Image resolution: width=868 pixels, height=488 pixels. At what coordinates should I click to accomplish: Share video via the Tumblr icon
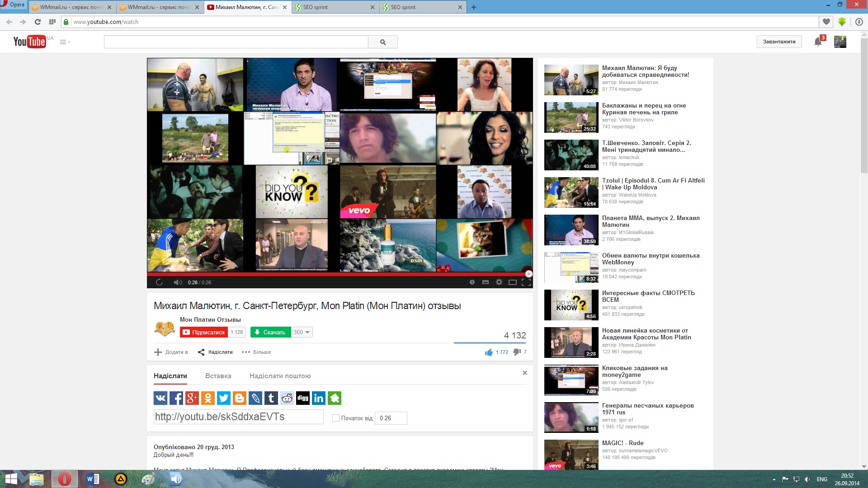point(271,398)
